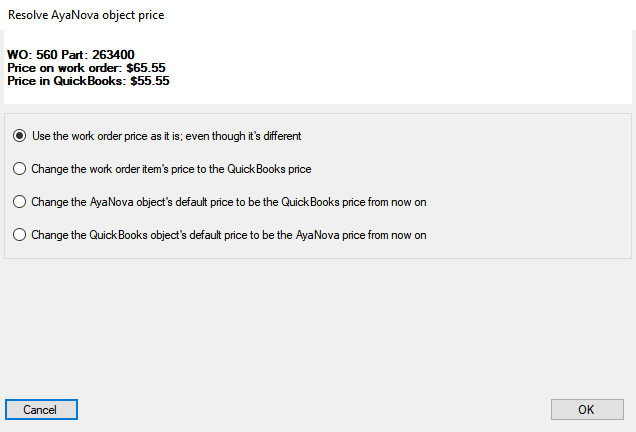Select the 'Use the work order price as it is' option
Image resolution: width=636 pixels, height=432 pixels.
[x=20, y=136]
